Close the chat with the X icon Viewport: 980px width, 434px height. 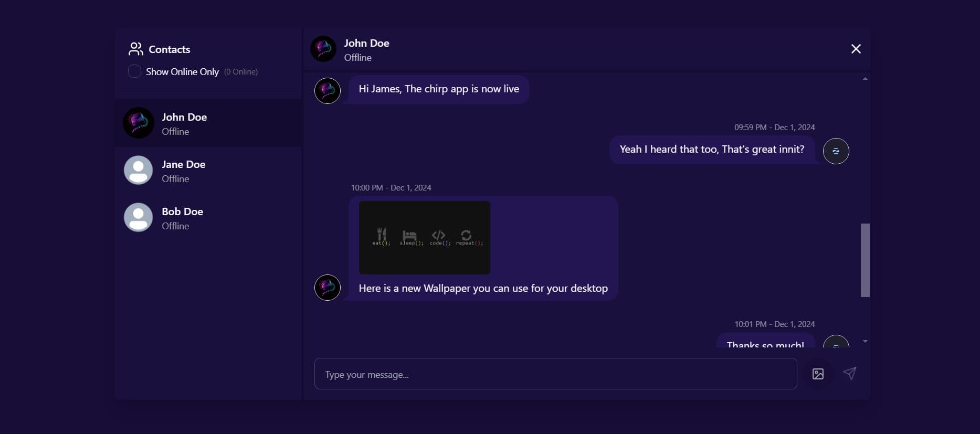(x=856, y=49)
